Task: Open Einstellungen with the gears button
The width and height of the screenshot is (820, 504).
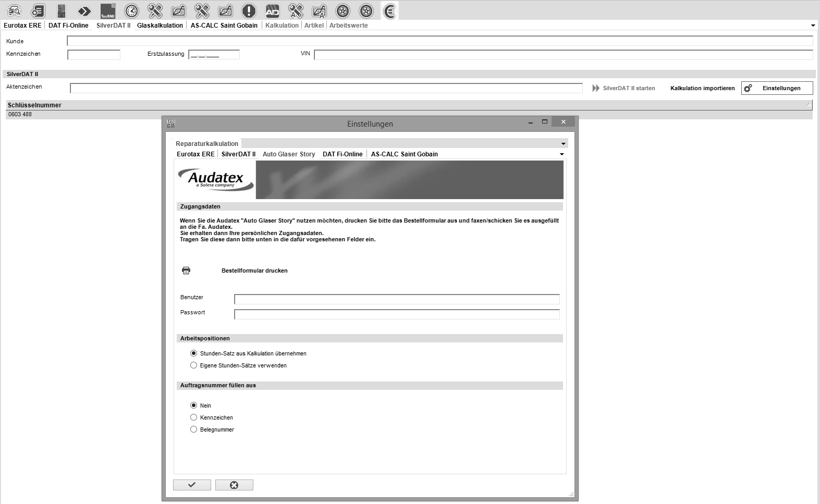Action: tap(777, 88)
